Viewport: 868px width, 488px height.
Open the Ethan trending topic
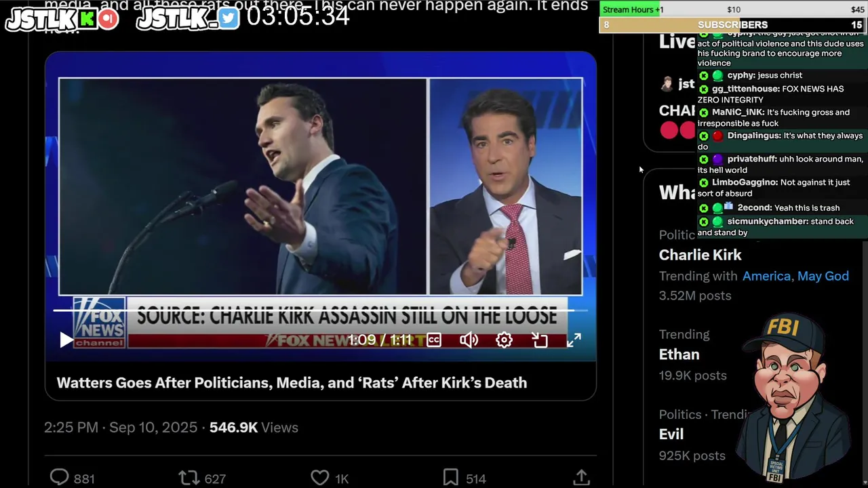coord(679,354)
